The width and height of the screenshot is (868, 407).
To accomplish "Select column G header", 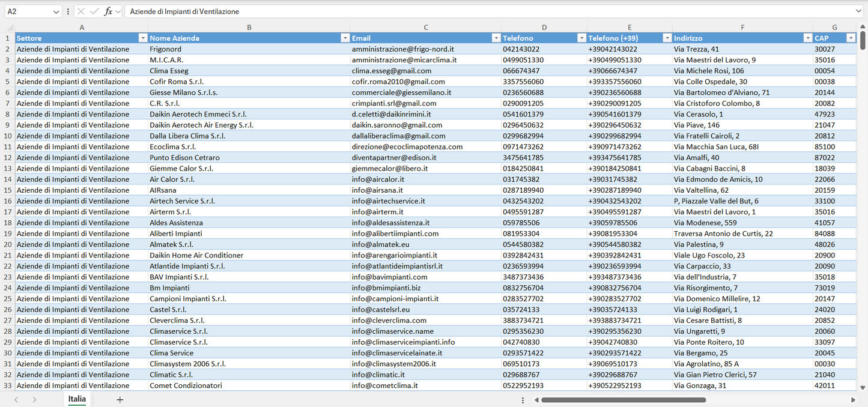I will [x=834, y=28].
